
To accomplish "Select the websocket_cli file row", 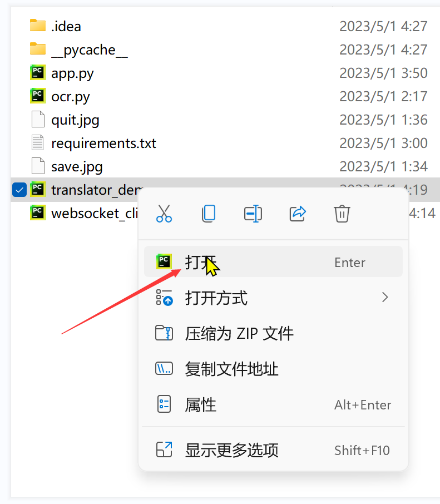I will pos(75,213).
